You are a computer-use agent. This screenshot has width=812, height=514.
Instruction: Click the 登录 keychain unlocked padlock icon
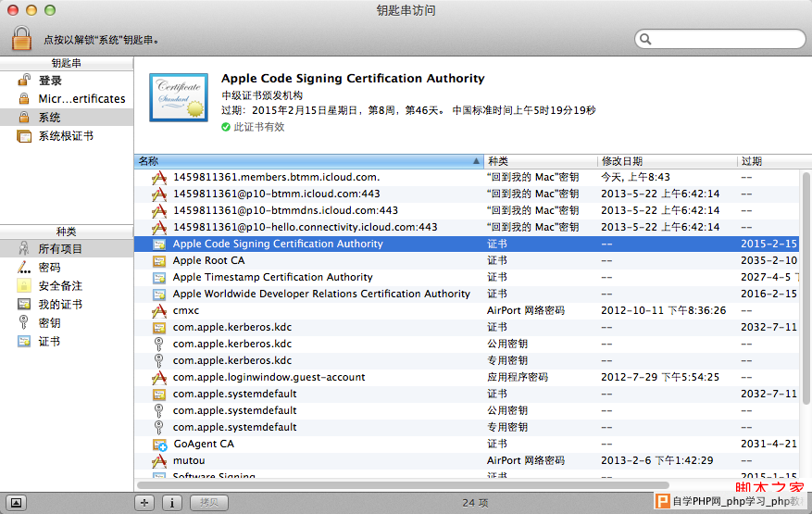[24, 80]
